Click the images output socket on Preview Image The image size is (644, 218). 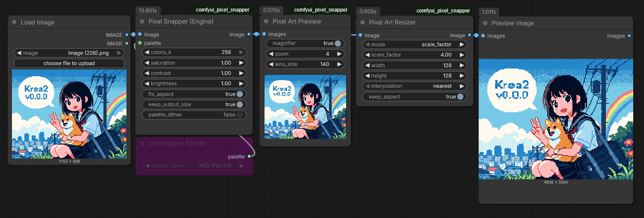click(x=629, y=36)
